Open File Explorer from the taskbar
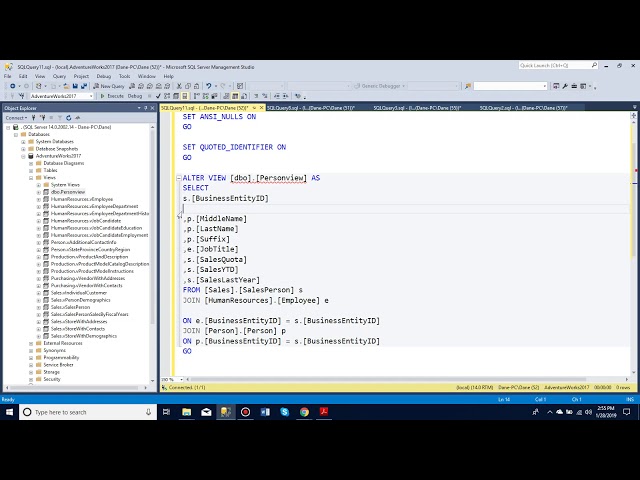640x480 pixels. [x=187, y=412]
